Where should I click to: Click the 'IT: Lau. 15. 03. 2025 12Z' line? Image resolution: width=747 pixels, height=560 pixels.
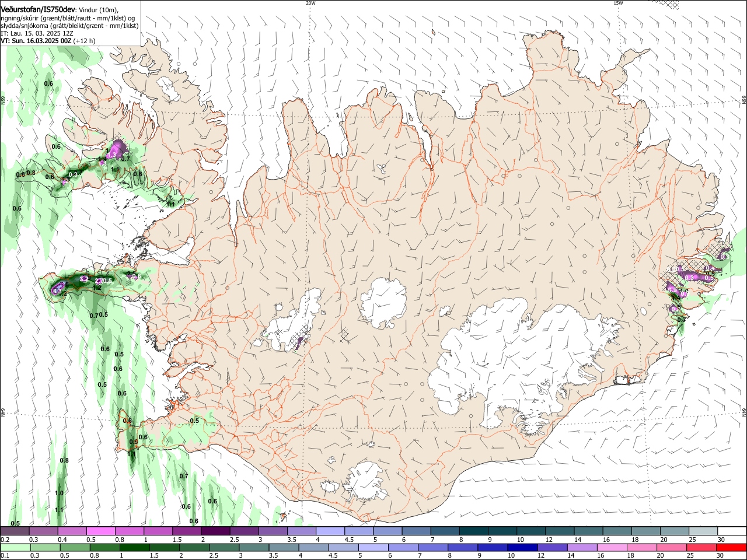point(37,33)
